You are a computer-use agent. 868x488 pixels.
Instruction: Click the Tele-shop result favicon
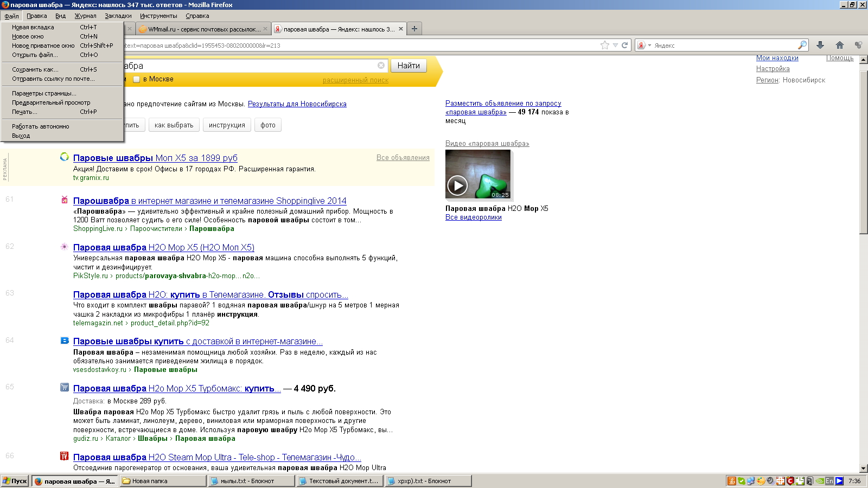click(65, 456)
